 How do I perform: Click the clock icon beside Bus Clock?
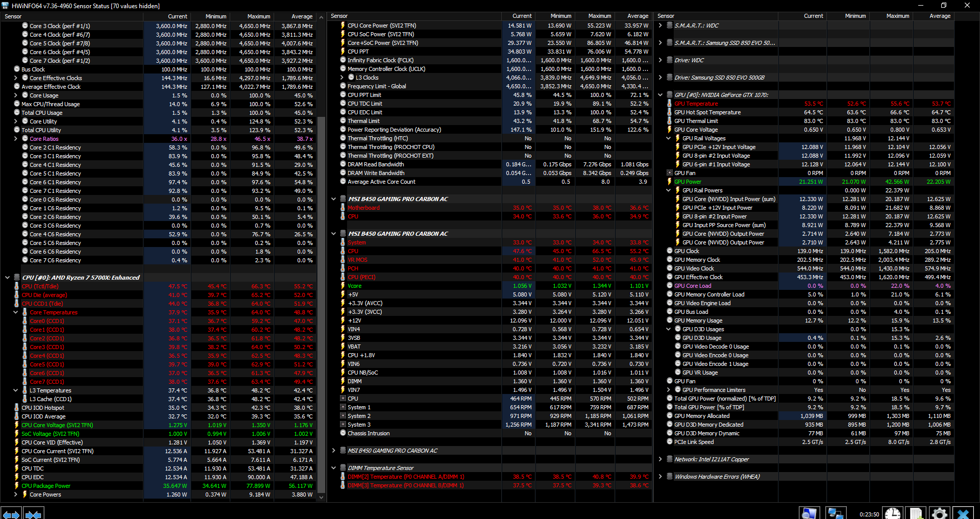tap(17, 69)
